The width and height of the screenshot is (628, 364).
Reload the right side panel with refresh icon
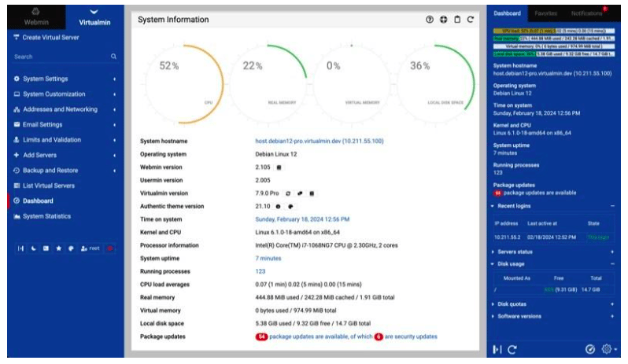[512, 350]
